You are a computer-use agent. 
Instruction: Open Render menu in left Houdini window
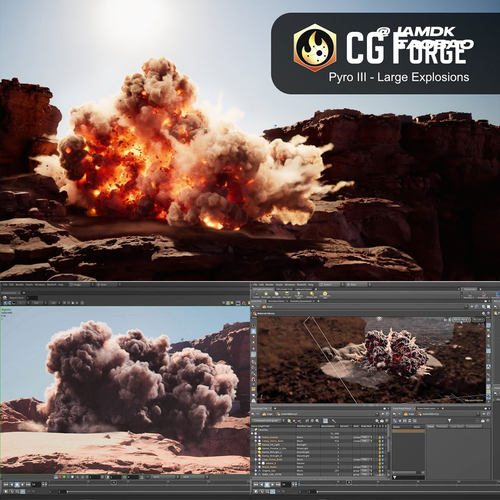pyautogui.click(x=20, y=285)
